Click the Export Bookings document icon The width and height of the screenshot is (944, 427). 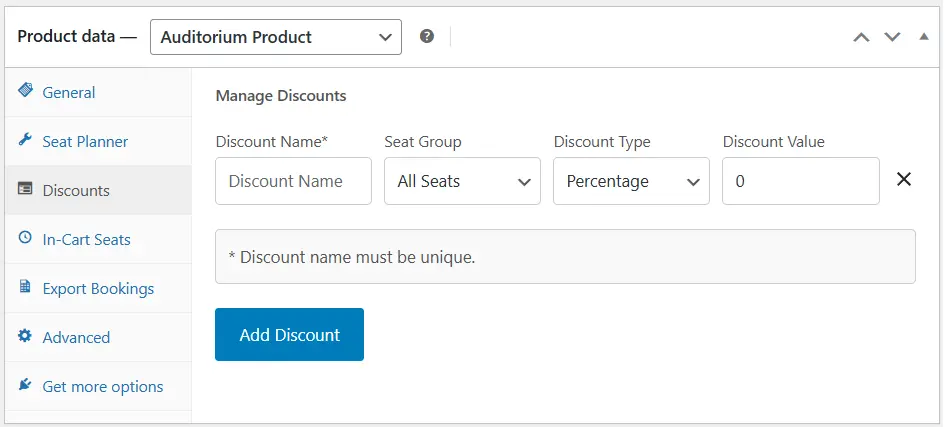[25, 288]
